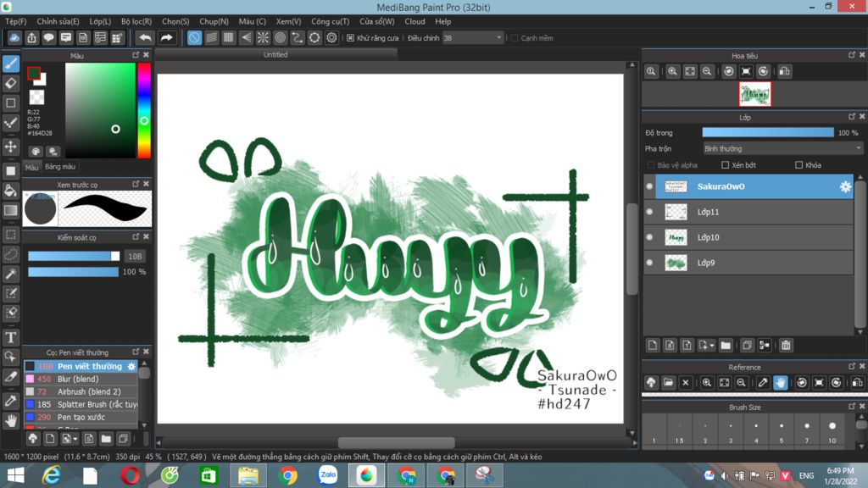This screenshot has height=488, width=868.
Task: Switch to the Bảng màu tab
Action: coord(60,167)
